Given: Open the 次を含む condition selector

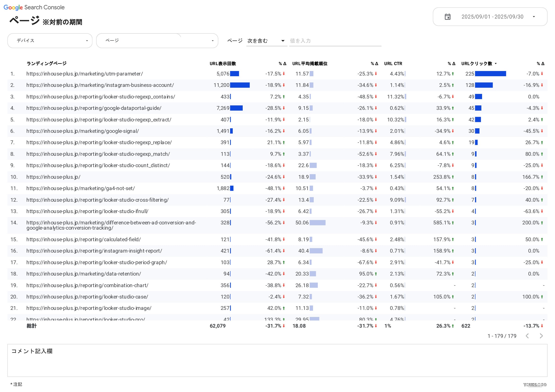Looking at the screenshot, I should click(x=266, y=41).
